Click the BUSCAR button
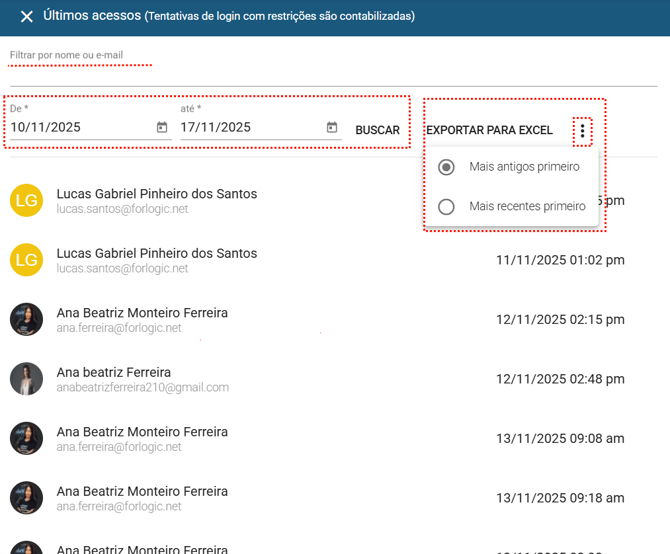This screenshot has width=670, height=554. pyautogui.click(x=377, y=131)
